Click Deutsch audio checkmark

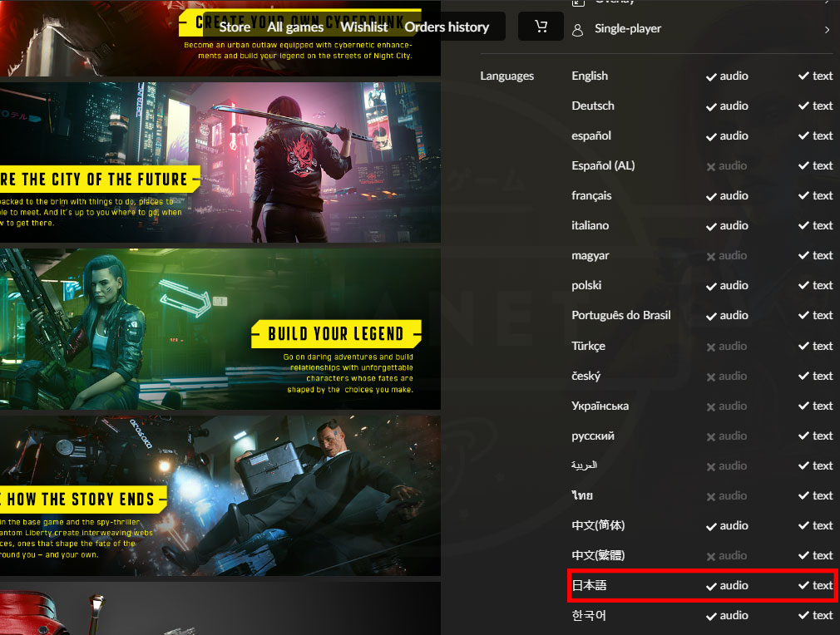[711, 106]
